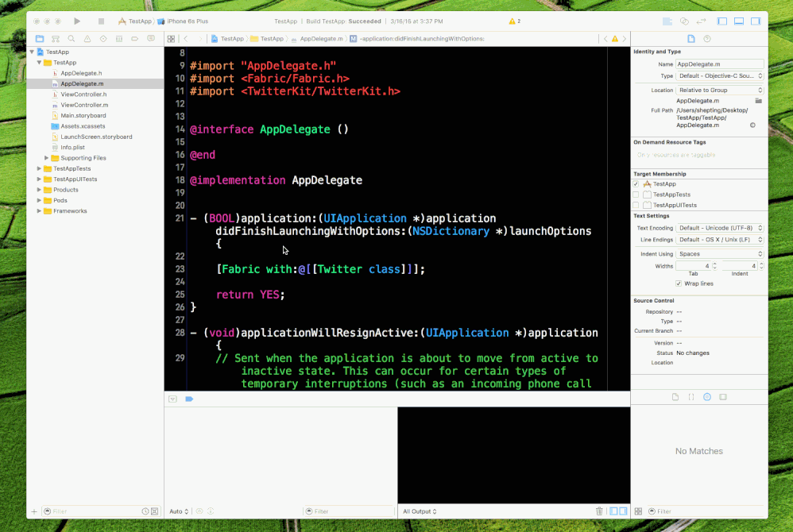Enable TestAppTests target membership
This screenshot has height=532, width=793.
(636, 195)
